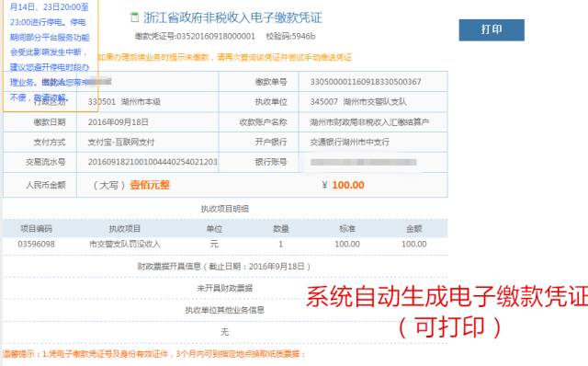
Task: Select the bank 交通银行湖州市中支行
Action: pyautogui.click(x=349, y=143)
